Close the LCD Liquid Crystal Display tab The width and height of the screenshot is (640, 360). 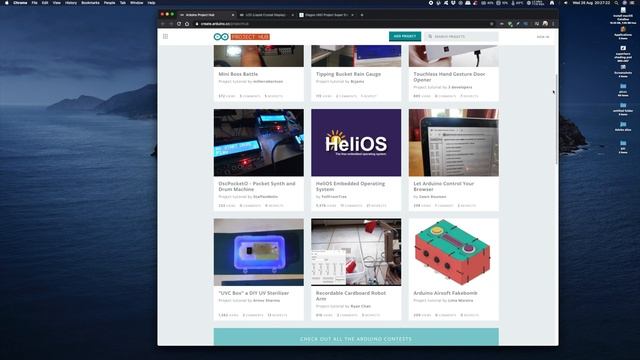tap(293, 15)
